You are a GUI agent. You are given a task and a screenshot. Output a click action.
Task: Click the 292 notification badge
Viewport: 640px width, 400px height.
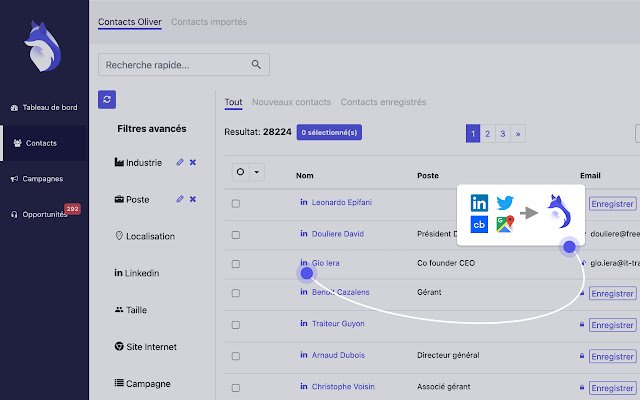coord(72,209)
